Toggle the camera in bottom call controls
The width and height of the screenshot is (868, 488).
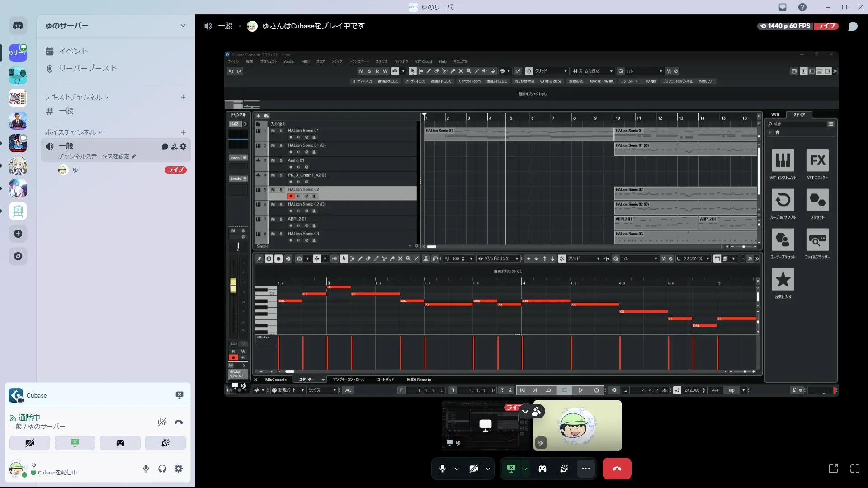(473, 469)
